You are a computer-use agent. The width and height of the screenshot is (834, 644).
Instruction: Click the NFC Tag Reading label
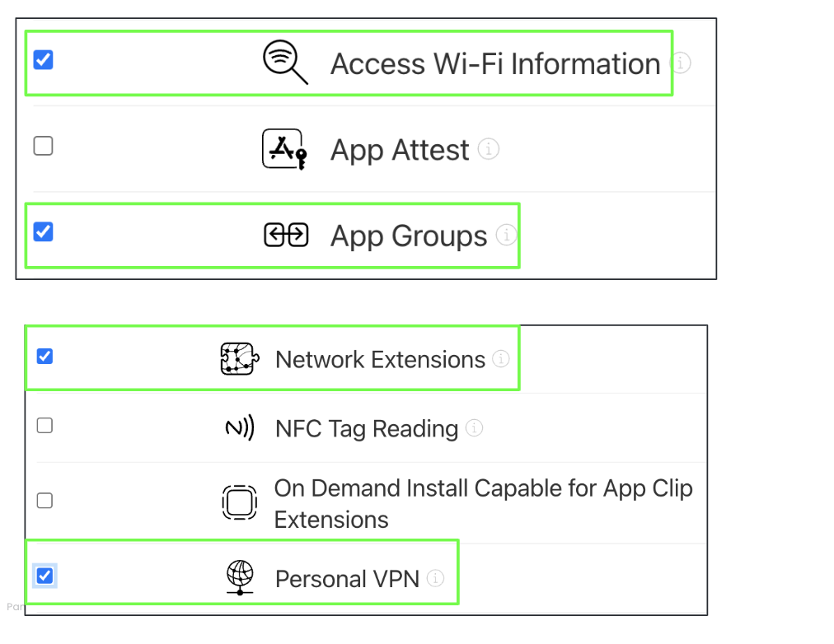367,429
